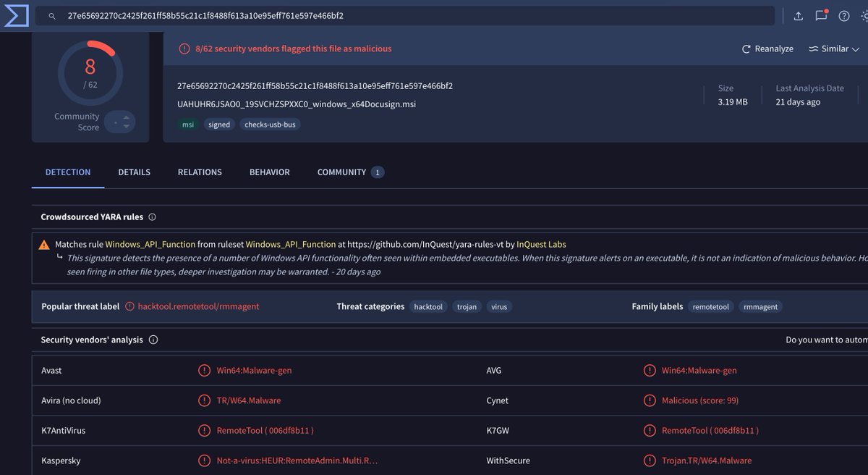868x475 pixels.
Task: Click the Malicious (score: 99) result
Action: tap(700, 400)
